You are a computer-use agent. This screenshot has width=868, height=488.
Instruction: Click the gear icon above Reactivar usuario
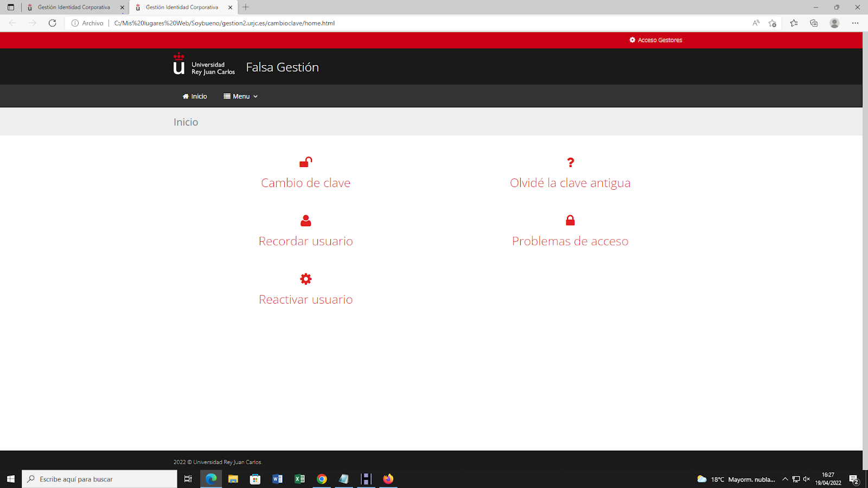pos(306,279)
